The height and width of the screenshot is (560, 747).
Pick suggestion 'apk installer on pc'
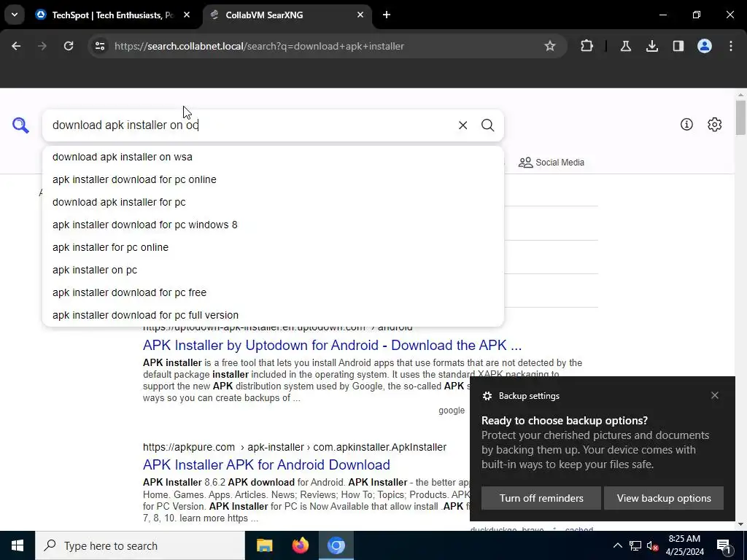[x=273, y=270]
